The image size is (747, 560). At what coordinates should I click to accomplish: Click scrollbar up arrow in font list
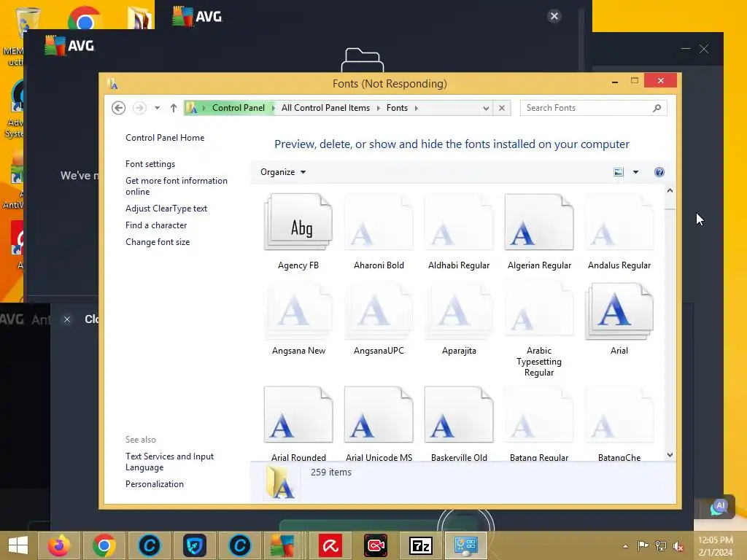[670, 190]
